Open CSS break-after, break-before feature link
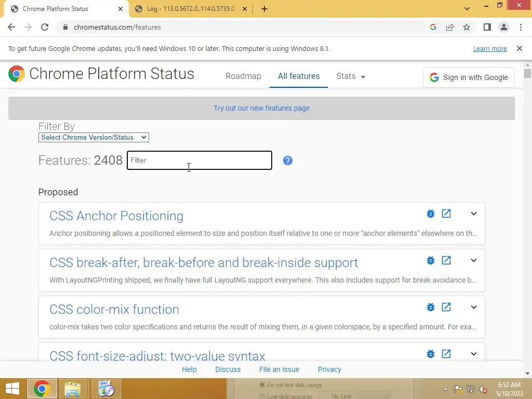 click(204, 262)
